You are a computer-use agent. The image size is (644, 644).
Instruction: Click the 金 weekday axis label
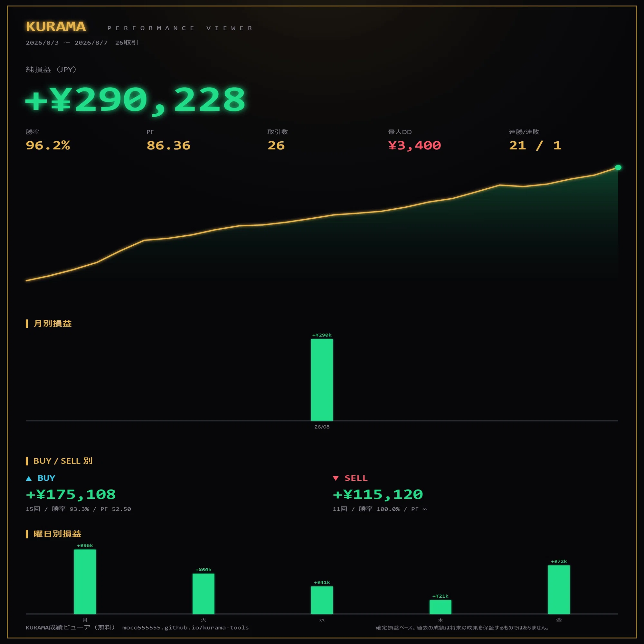pos(559,620)
